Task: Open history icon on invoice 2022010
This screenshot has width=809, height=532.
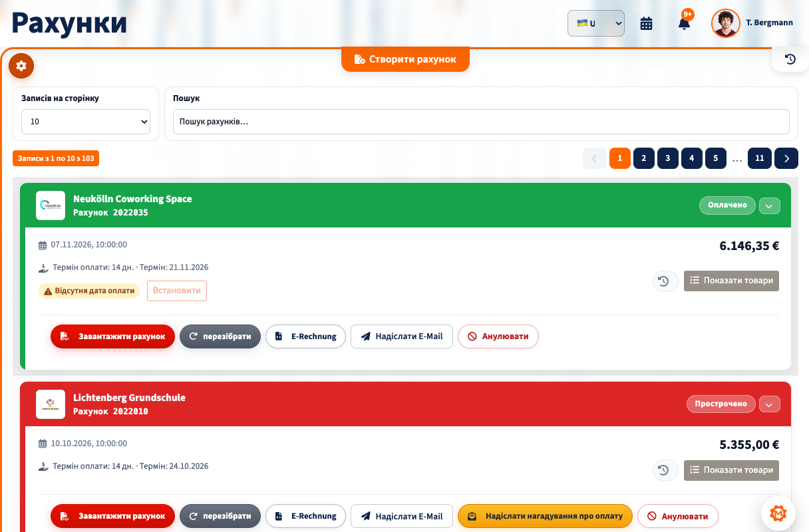Action: point(664,470)
